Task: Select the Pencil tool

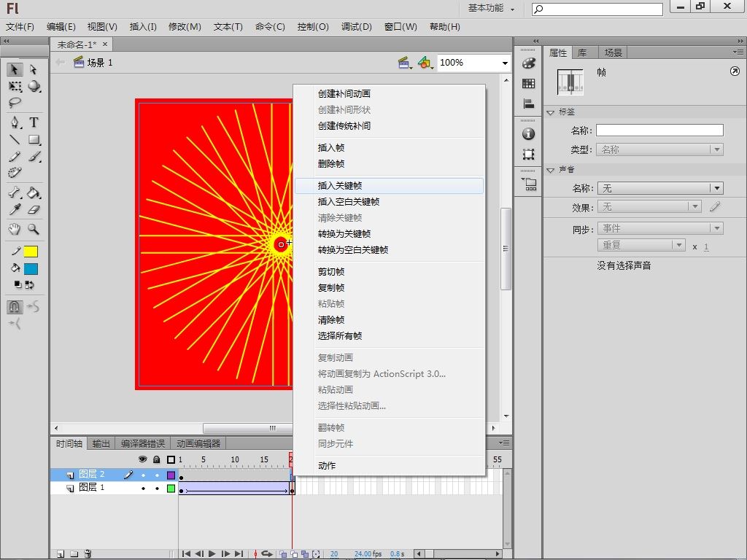Action: point(15,156)
